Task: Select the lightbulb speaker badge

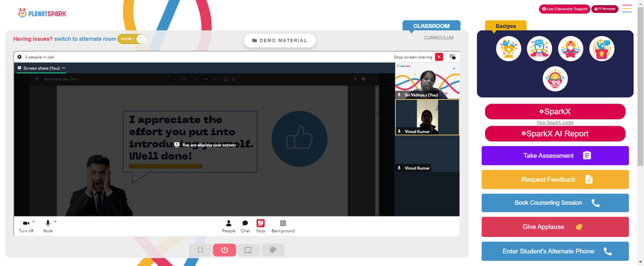Action: click(601, 49)
